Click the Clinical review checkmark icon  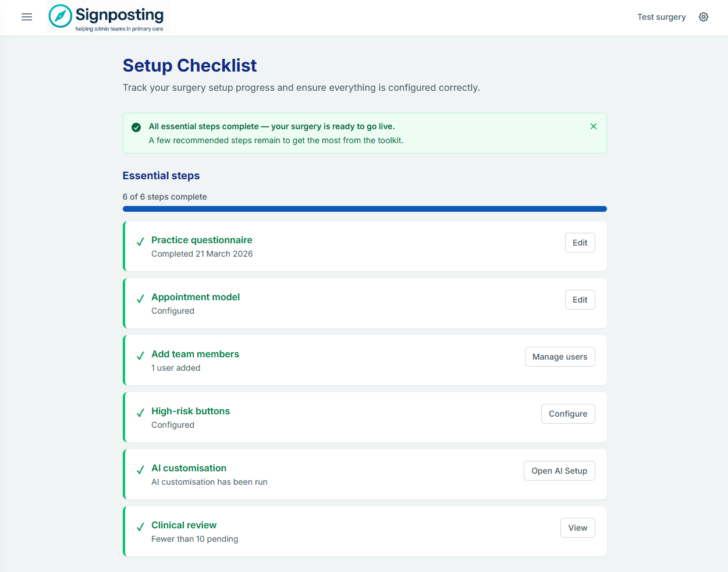coord(140,527)
